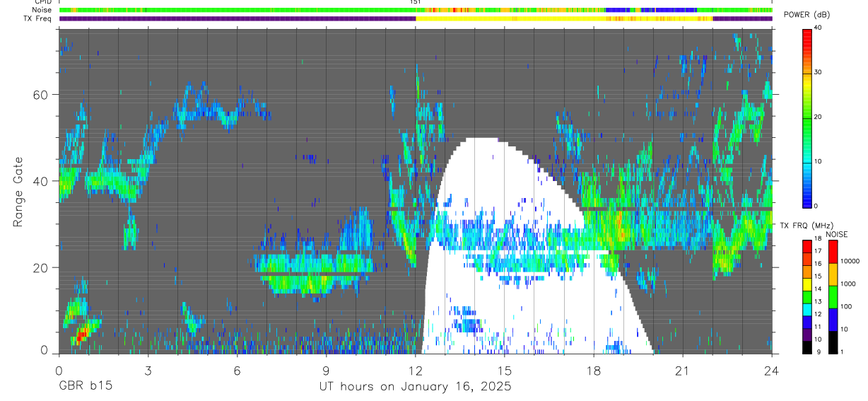Screen dimensions: 868x401
Task: Click the "POWER (dB)" legend title
Action: [807, 15]
